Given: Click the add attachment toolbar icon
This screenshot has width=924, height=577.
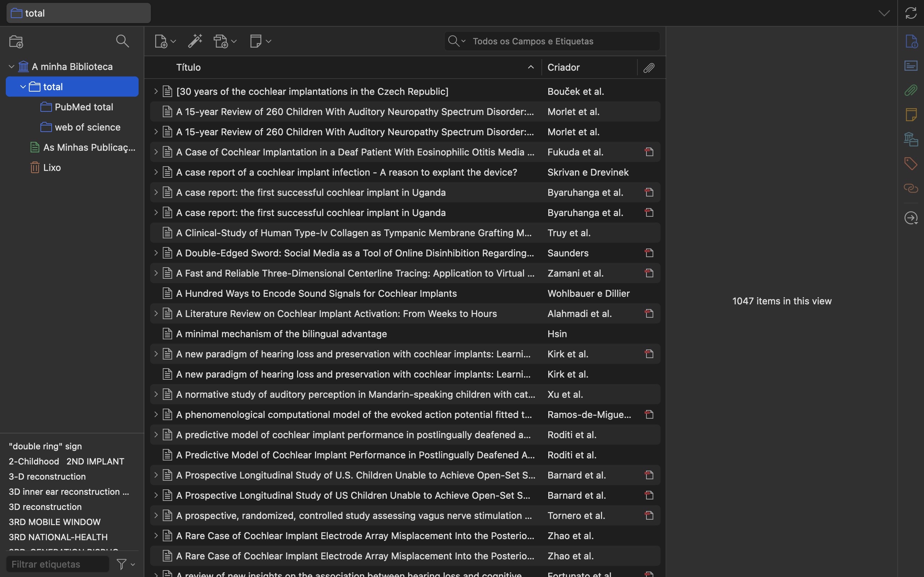Looking at the screenshot, I should tap(225, 41).
